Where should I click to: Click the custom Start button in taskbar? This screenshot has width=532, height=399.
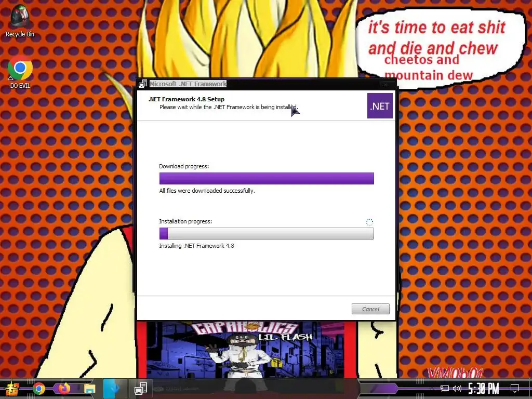[x=11, y=389]
